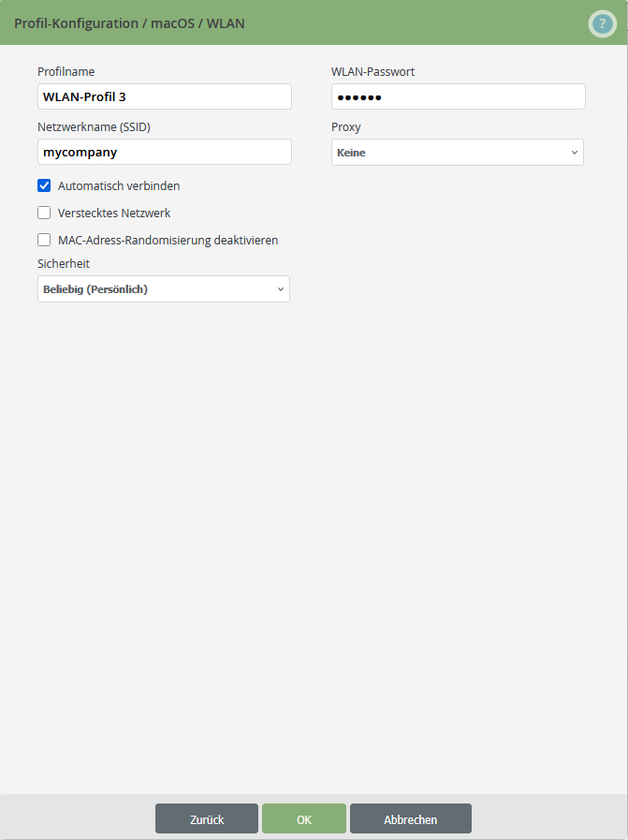The width and height of the screenshot is (628, 840).
Task: Click the "WLAN-Passwort" field label
Action: (x=372, y=71)
